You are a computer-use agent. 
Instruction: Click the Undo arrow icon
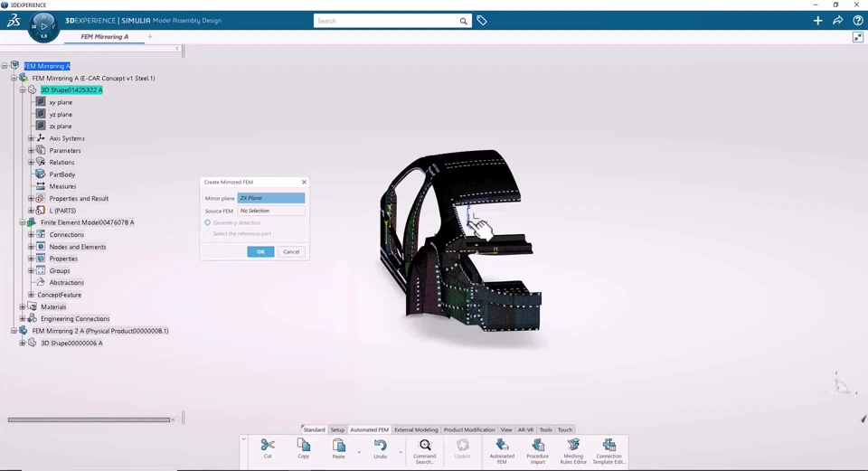[381, 445]
